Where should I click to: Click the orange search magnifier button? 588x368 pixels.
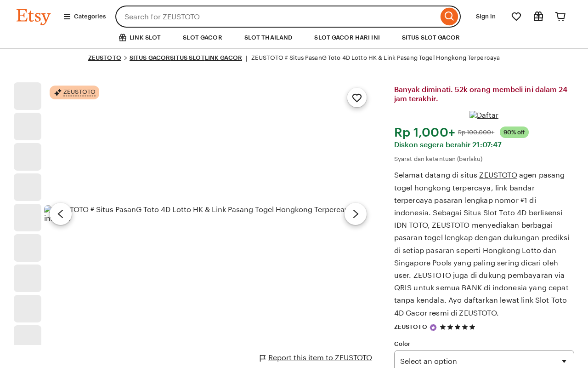[x=449, y=17]
